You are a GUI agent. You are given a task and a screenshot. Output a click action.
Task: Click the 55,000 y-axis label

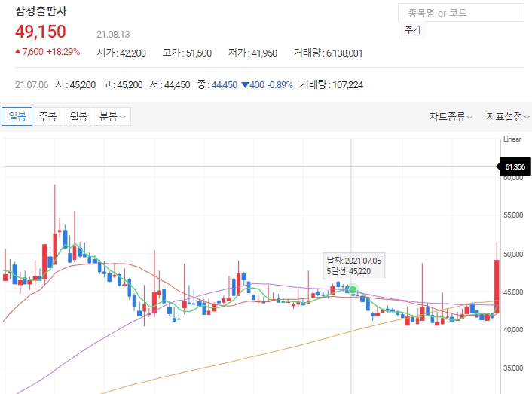[x=513, y=215]
